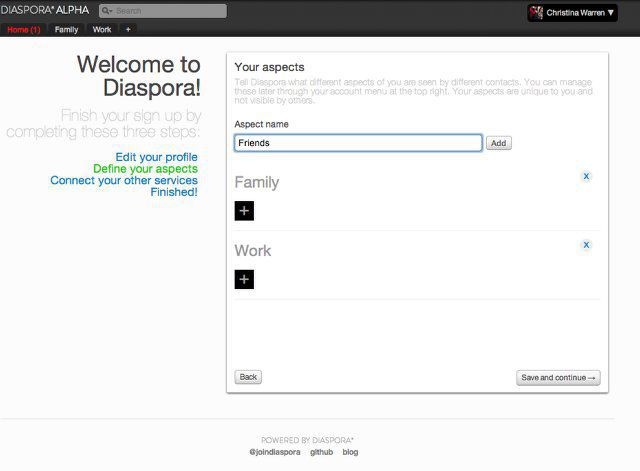Click the Aspect name label
The height and width of the screenshot is (471, 640).
(261, 124)
